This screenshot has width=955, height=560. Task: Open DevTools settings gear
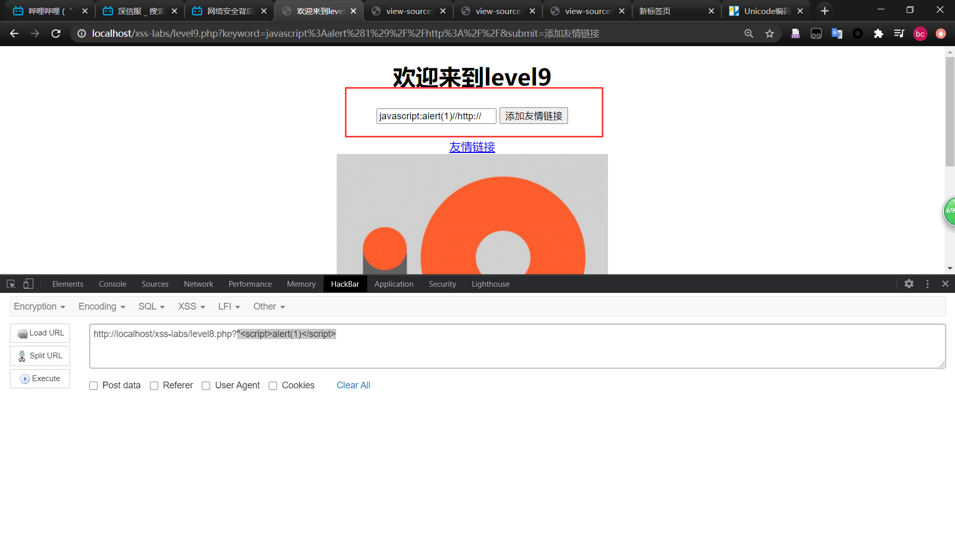pyautogui.click(x=909, y=284)
